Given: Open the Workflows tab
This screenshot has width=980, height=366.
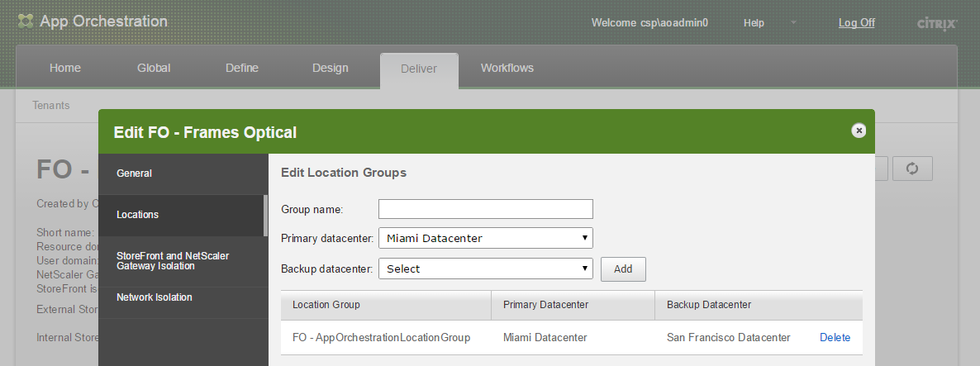Looking at the screenshot, I should coord(507,68).
